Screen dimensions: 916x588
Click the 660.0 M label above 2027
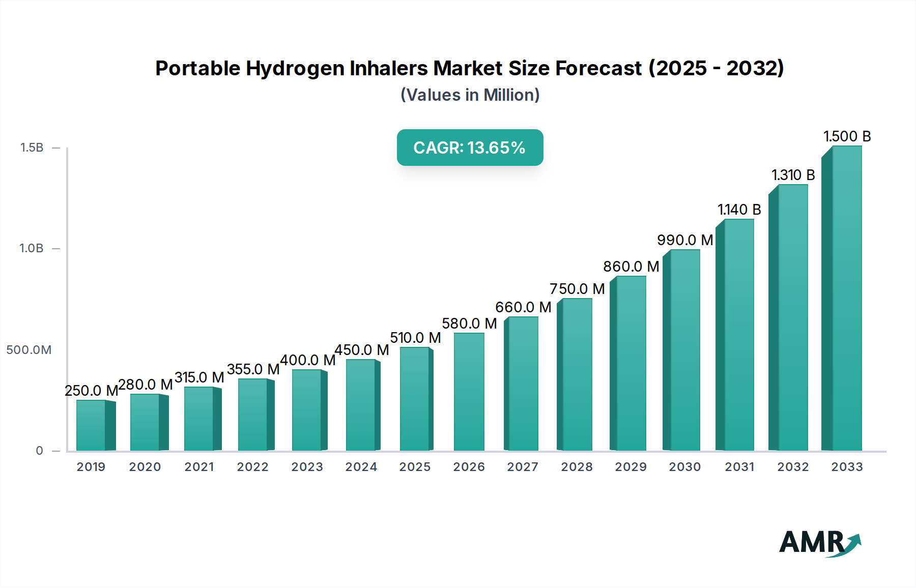(523, 306)
